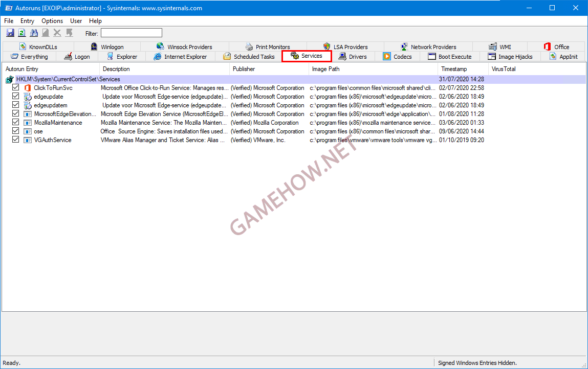This screenshot has width=588, height=369.
Task: Click the Find binoculars icon
Action: coord(34,33)
